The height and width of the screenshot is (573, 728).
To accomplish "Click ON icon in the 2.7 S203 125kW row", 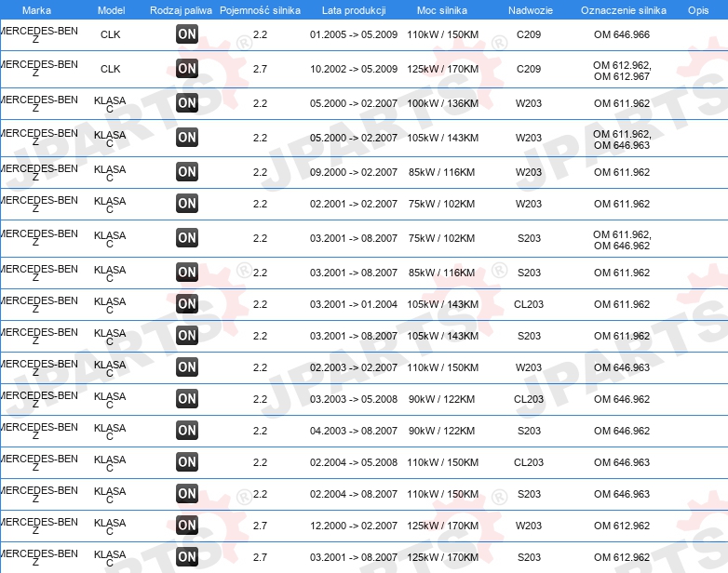I will pos(187,557).
